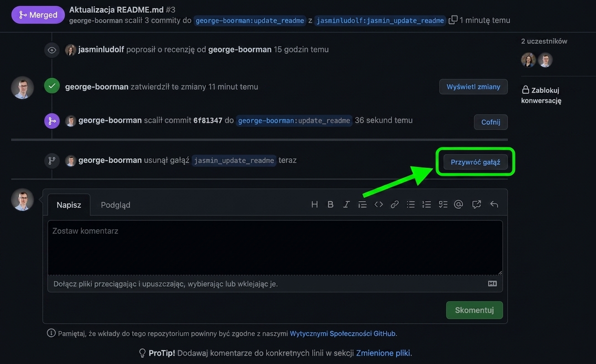Click reviewer name george-boorman in review request
Image resolution: width=596 pixels, height=364 pixels.
point(240,49)
